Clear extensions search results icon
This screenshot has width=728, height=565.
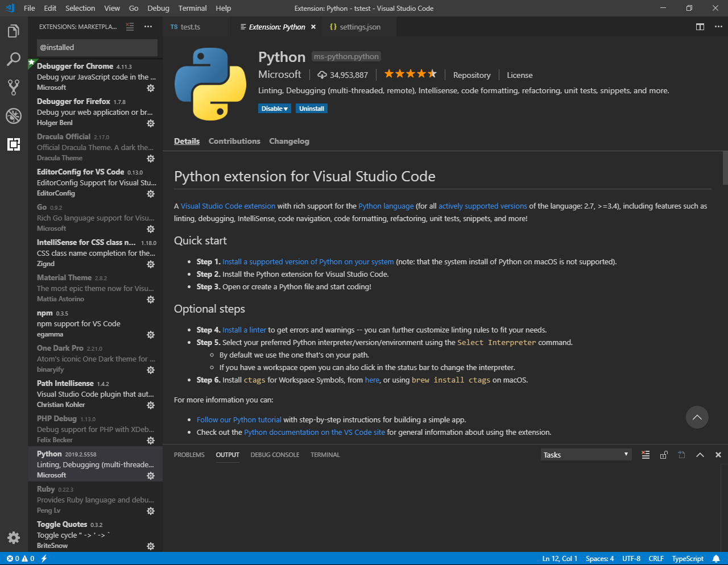pyautogui.click(x=130, y=27)
